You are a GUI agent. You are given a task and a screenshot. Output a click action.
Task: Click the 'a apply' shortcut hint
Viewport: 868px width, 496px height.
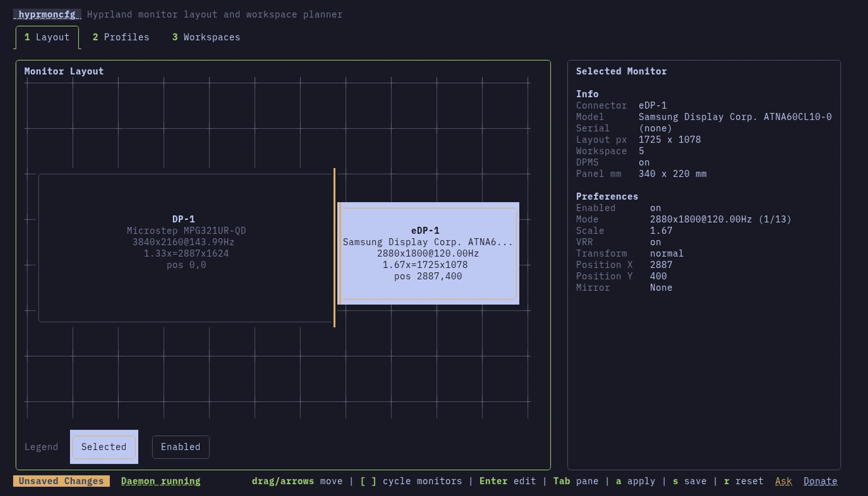(635, 481)
